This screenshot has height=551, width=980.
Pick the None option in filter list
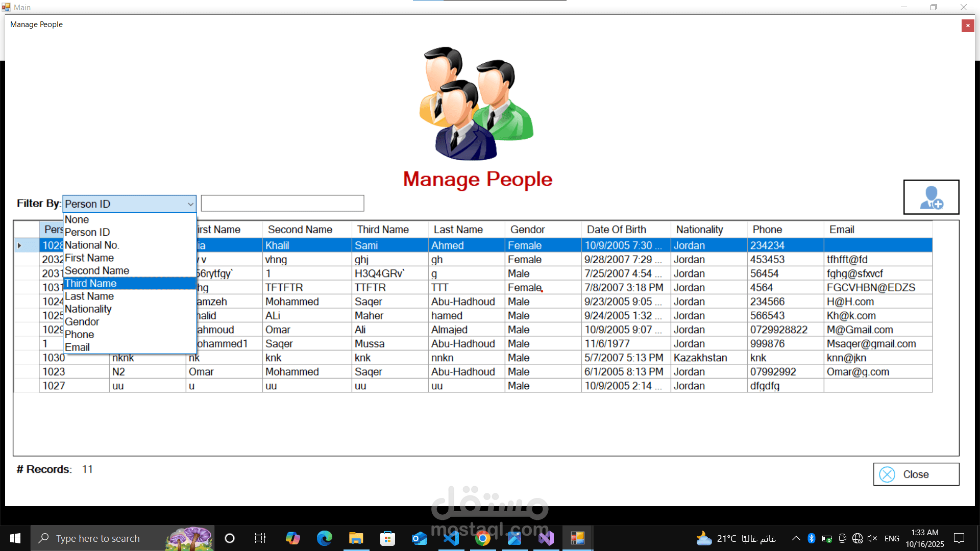[x=77, y=220]
